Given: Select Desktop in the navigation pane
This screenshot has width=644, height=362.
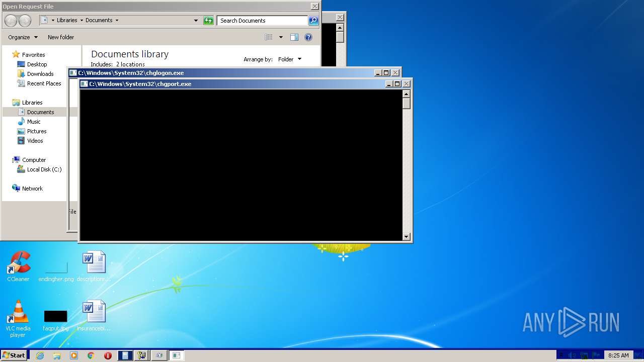Looking at the screenshot, I should pyautogui.click(x=37, y=64).
